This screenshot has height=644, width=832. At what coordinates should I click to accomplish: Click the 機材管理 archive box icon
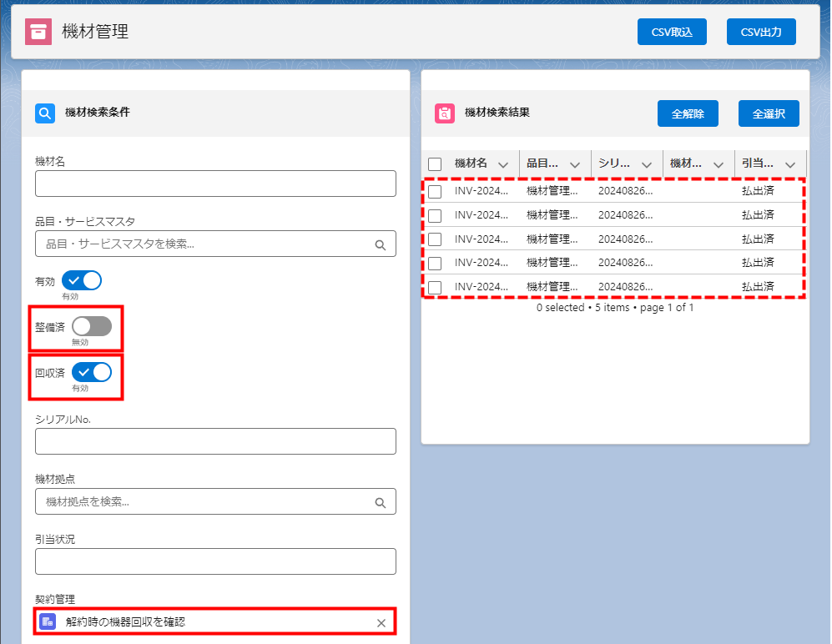(38, 32)
